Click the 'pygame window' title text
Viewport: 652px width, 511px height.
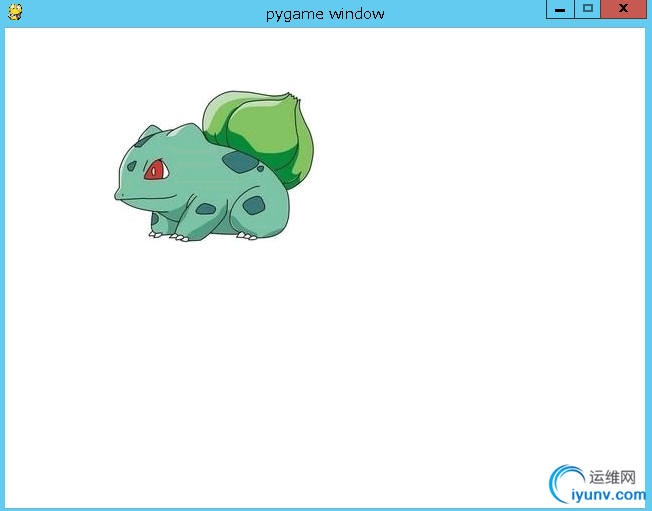coord(325,15)
